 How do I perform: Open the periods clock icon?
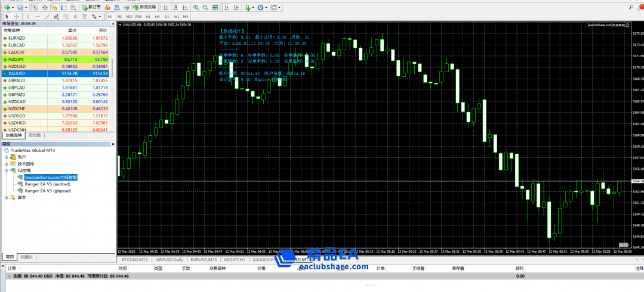tap(260, 7)
